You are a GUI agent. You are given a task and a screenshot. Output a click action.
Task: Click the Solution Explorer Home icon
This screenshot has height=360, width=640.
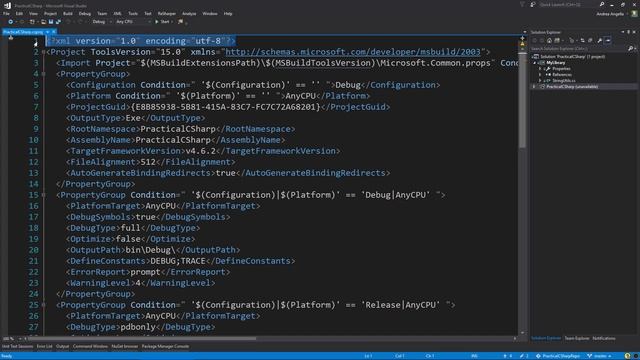click(549, 40)
